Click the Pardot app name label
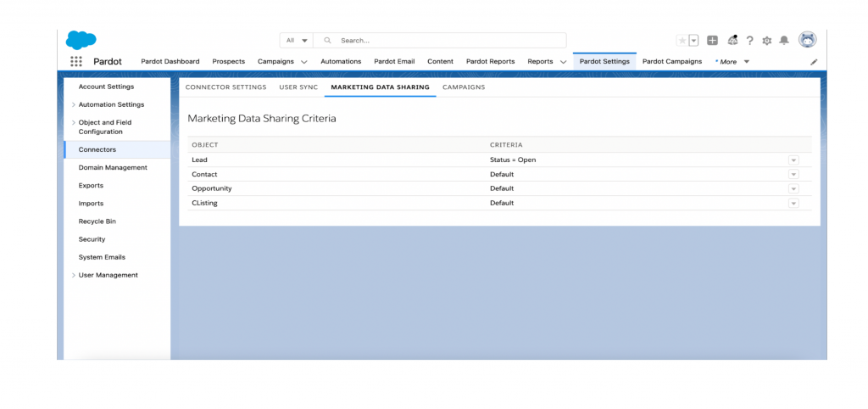868x409 pixels. (108, 61)
